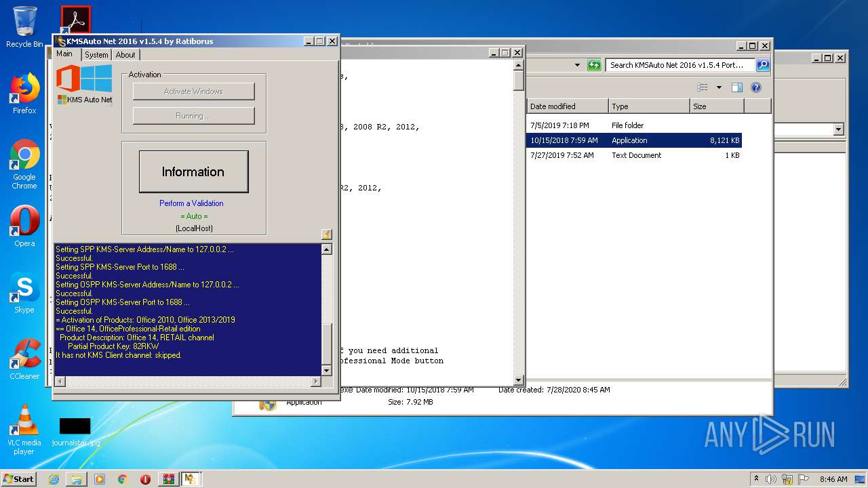
Task: Launch Firefox from the desktop
Action: (x=24, y=94)
